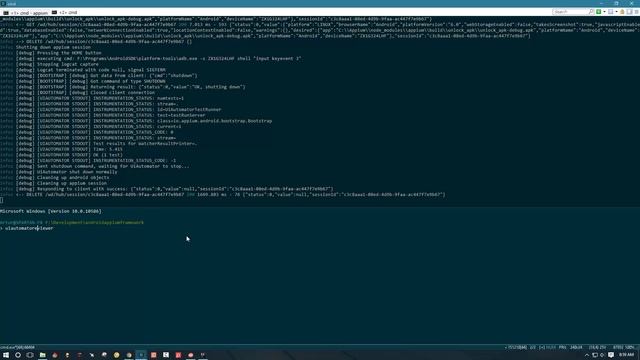Click the ConEmu title bar app icon
This screenshot has width=640, height=360.
click(x=3, y=3)
